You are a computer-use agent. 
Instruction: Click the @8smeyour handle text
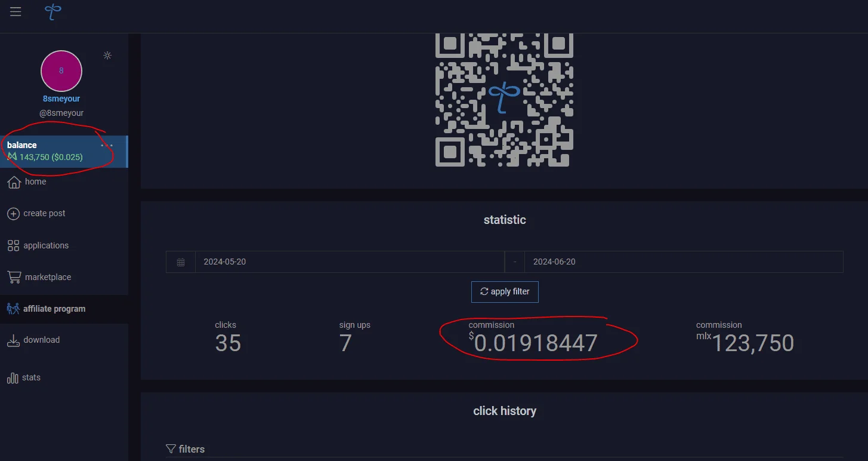(61, 113)
